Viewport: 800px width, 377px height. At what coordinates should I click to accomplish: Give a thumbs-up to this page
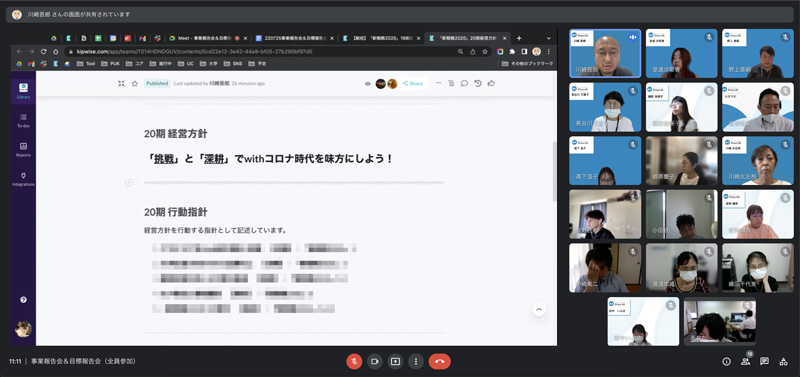click(x=491, y=83)
